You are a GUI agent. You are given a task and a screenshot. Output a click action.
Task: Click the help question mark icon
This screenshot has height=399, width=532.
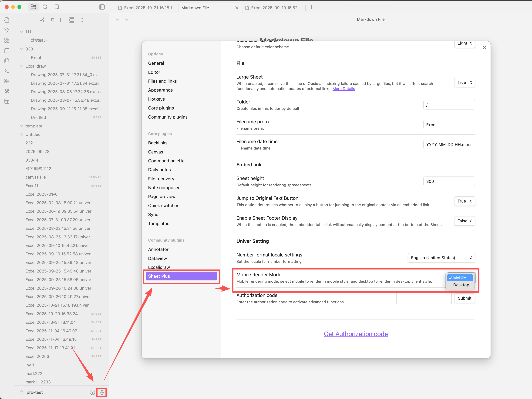click(x=92, y=392)
